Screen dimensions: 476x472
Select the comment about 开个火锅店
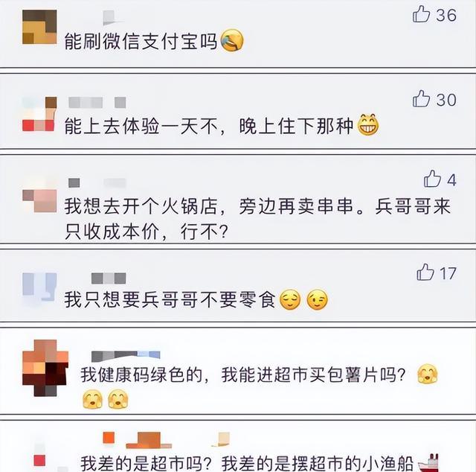coord(257,219)
